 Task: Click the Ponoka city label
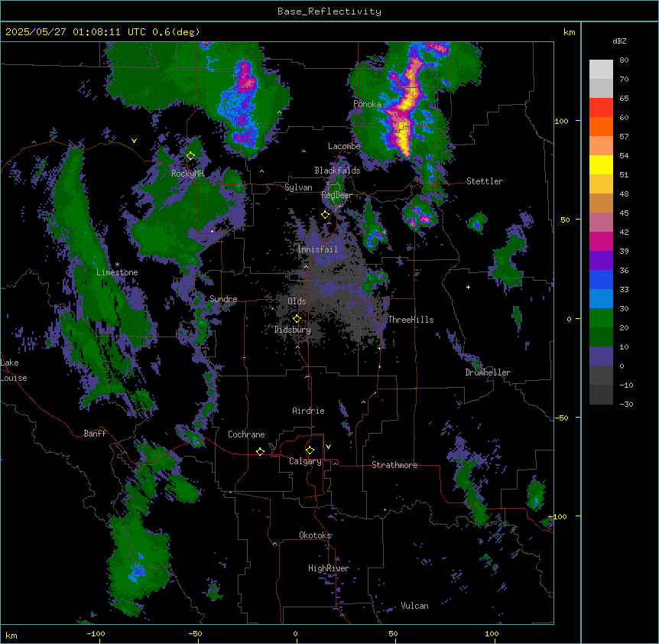click(x=367, y=104)
